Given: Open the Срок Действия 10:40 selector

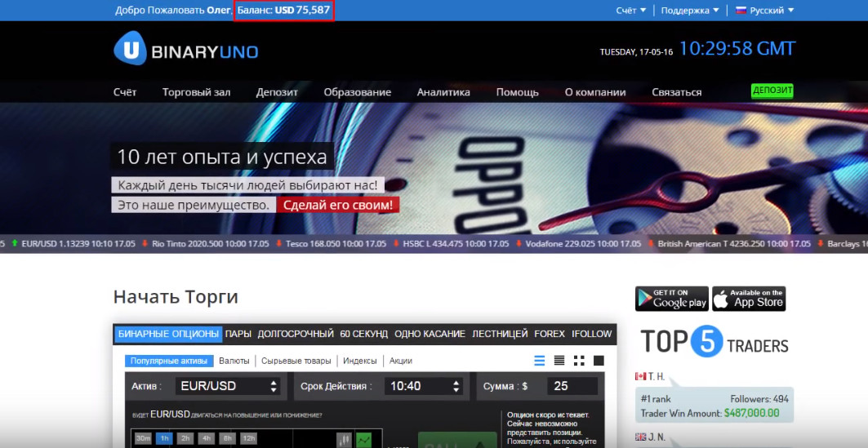Looking at the screenshot, I should 424,386.
